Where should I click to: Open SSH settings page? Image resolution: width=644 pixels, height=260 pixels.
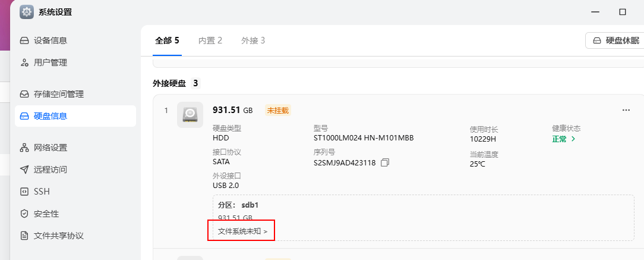click(42, 192)
